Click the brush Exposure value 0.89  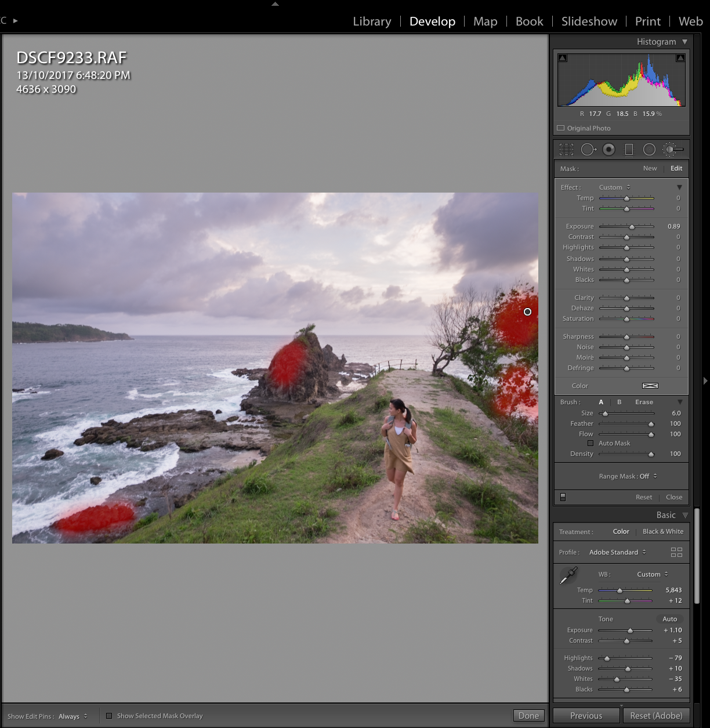[673, 226]
